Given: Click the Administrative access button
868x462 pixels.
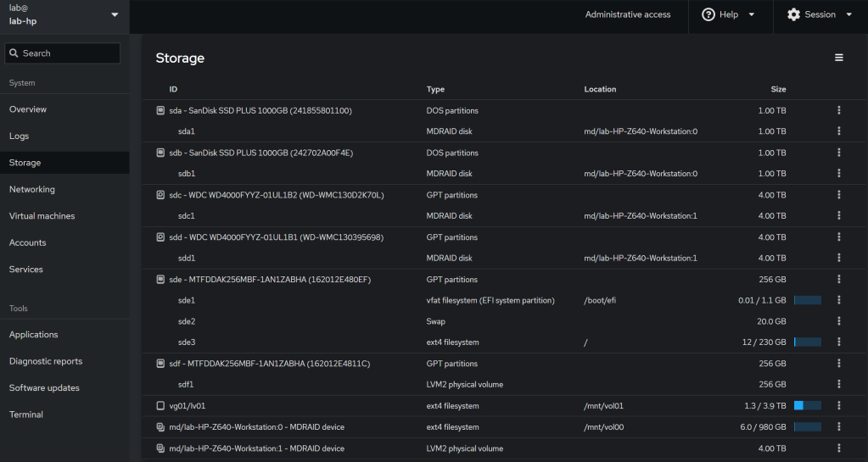Looking at the screenshot, I should tap(628, 14).
